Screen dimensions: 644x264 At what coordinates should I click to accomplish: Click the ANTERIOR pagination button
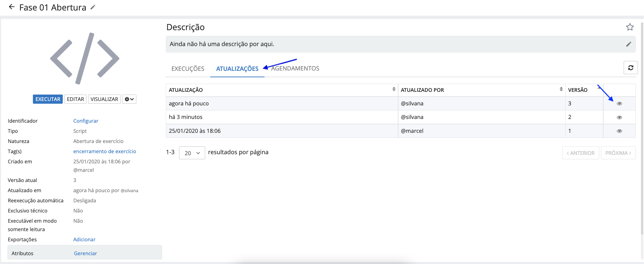(x=581, y=153)
